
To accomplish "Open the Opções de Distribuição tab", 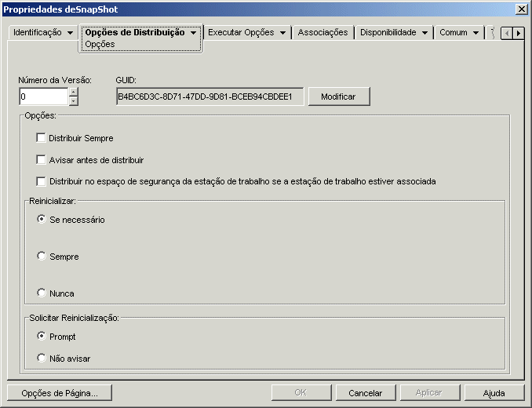I will click(x=135, y=32).
